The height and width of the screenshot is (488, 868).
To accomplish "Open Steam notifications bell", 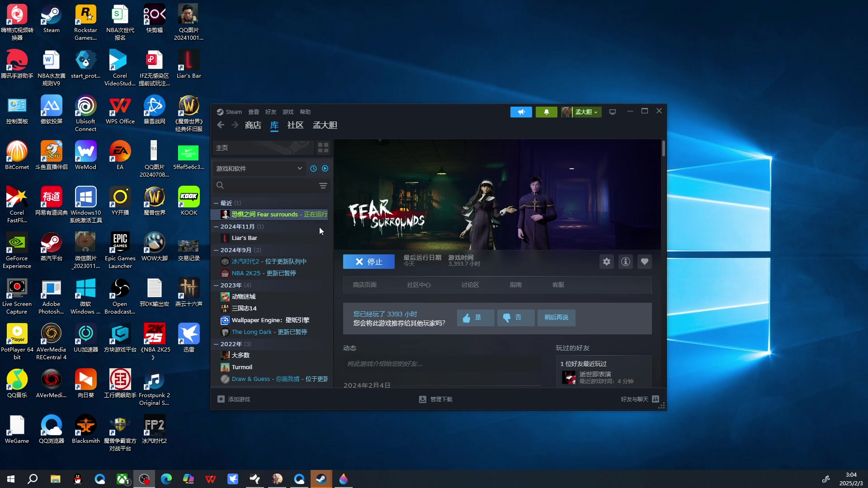I will point(546,112).
